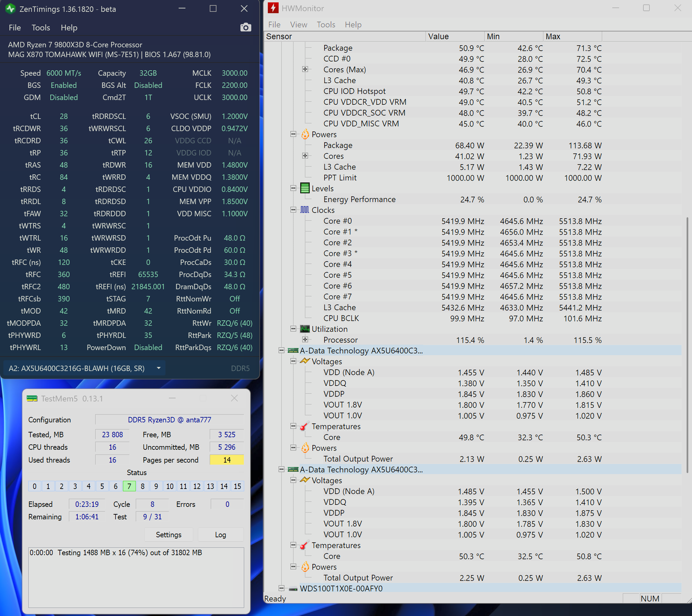Image resolution: width=692 pixels, height=616 pixels.
Task: Click the ZenTimings screenshot camera icon
Action: pyautogui.click(x=246, y=27)
